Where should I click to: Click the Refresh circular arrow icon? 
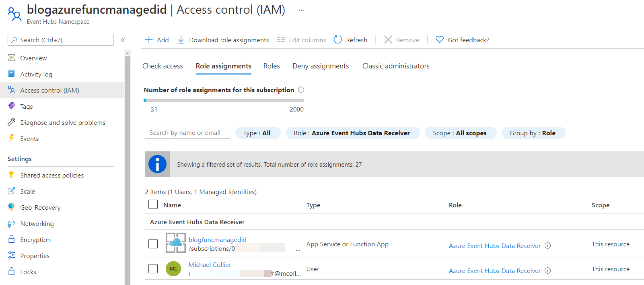[338, 39]
